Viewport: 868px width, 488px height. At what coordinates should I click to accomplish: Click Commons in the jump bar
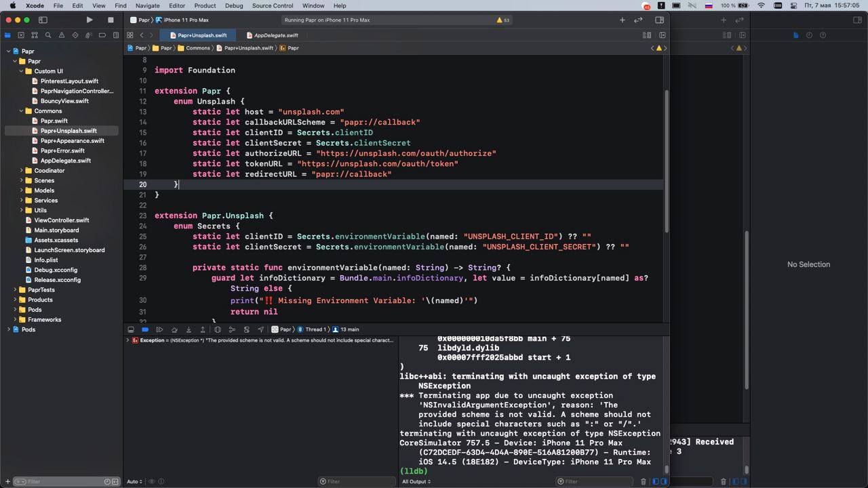(194, 48)
